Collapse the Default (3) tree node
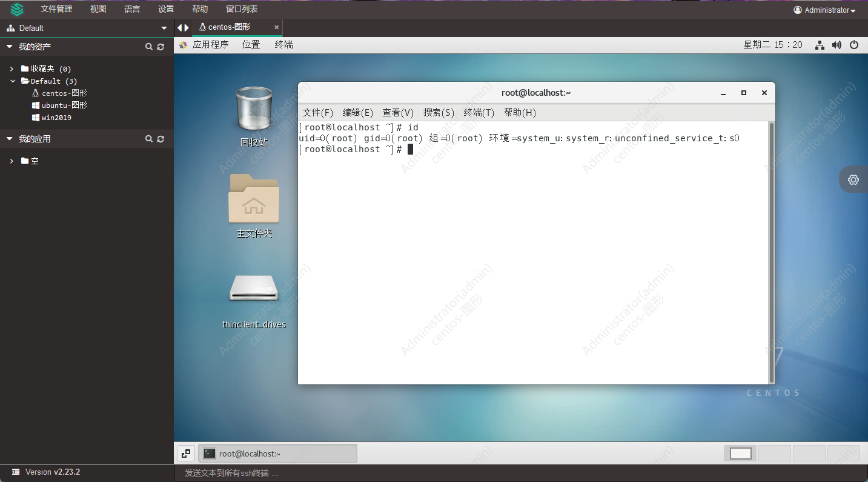Screen dimensions: 868x482 (13, 81)
